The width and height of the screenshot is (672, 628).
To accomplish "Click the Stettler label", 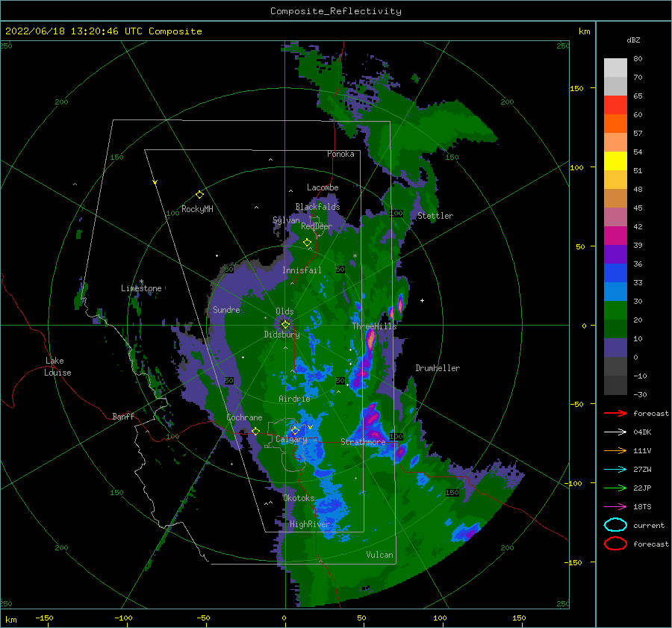I will tap(435, 216).
